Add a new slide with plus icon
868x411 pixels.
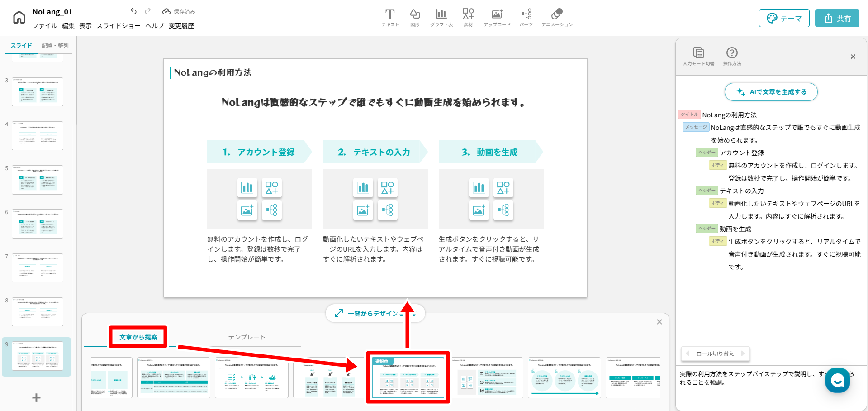pos(37,397)
